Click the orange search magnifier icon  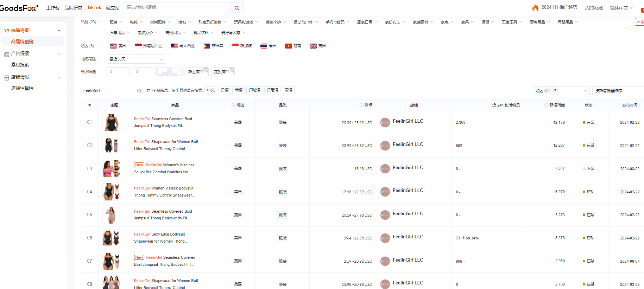(237, 8)
